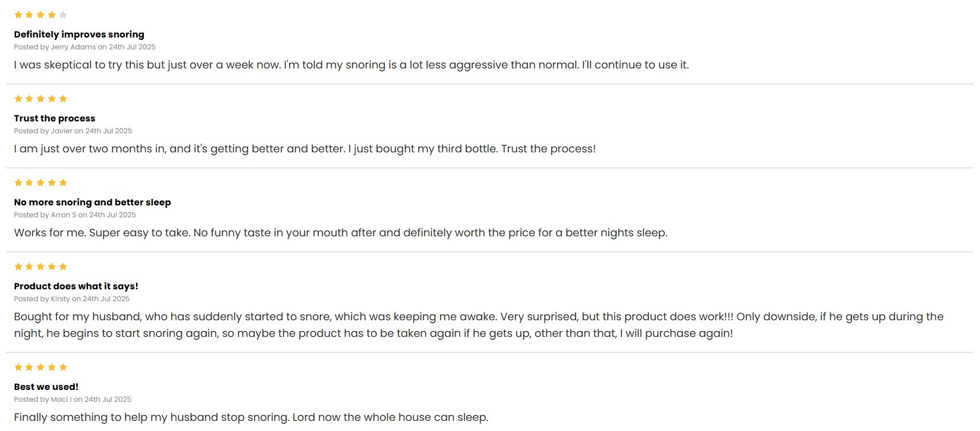Click the Posted by Jerry Adams byline

85,47
